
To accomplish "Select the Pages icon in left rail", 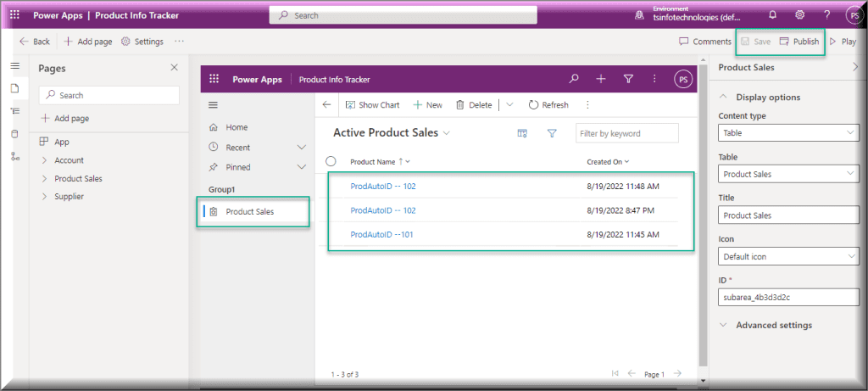I will 15,88.
